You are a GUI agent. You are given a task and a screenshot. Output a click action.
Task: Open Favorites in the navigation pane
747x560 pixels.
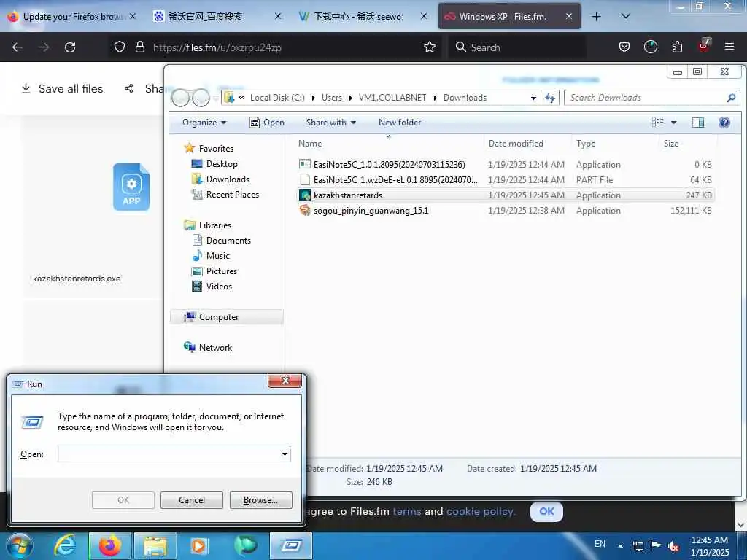[x=216, y=149]
